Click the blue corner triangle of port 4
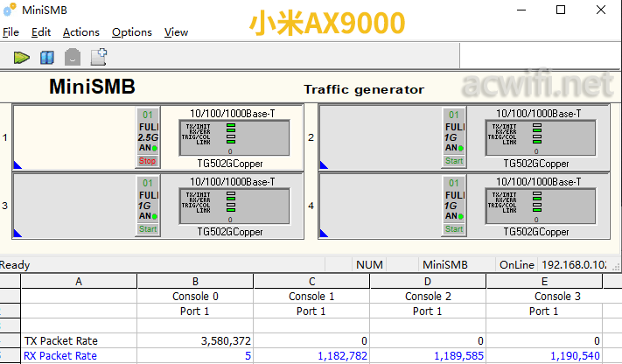This screenshot has width=622, height=364. click(324, 234)
